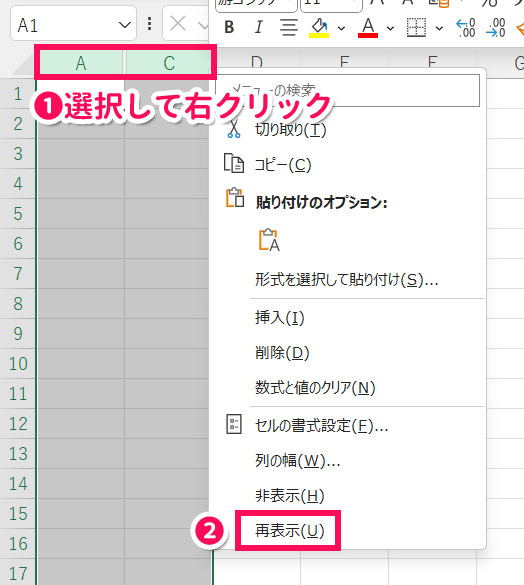Screen dimensions: 524x585
Task: Open fill color dropdown arrow
Action: (341, 28)
